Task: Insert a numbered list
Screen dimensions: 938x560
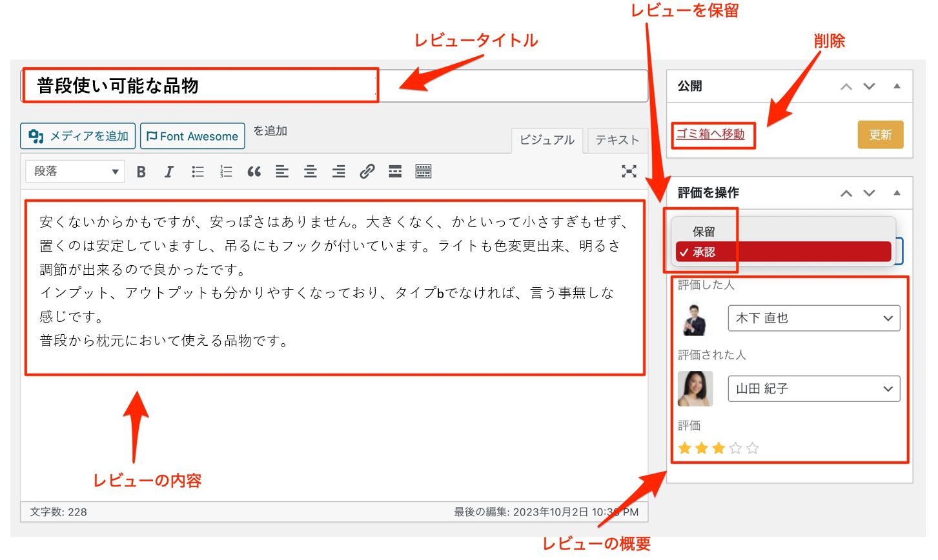Action: tap(226, 172)
